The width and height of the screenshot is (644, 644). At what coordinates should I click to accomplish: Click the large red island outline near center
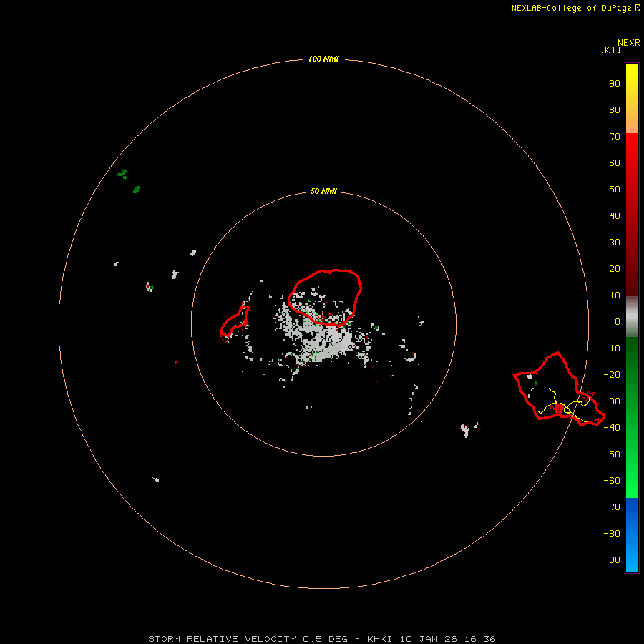coord(324,298)
